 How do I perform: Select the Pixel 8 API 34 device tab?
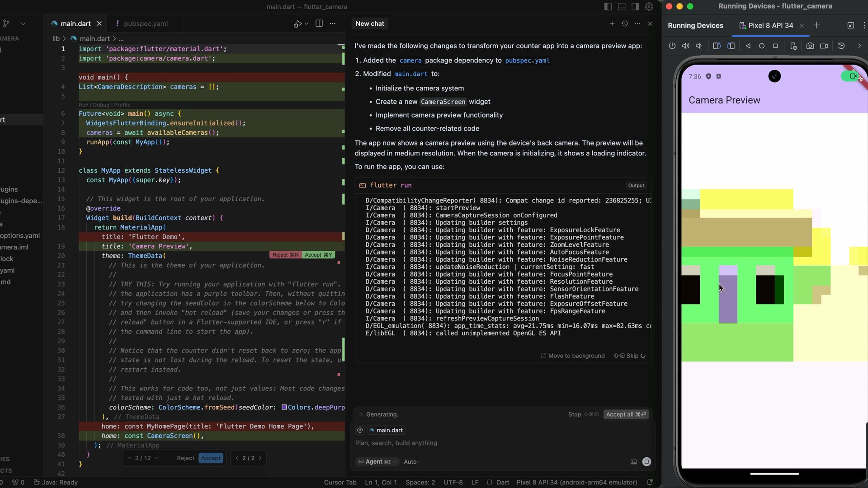pyautogui.click(x=770, y=25)
